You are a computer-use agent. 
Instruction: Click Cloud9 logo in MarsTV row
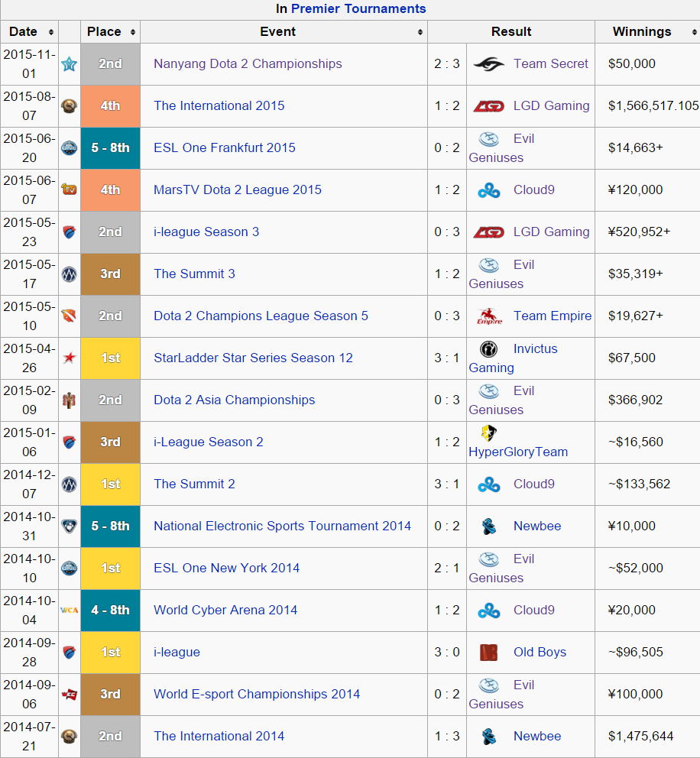[488, 190]
